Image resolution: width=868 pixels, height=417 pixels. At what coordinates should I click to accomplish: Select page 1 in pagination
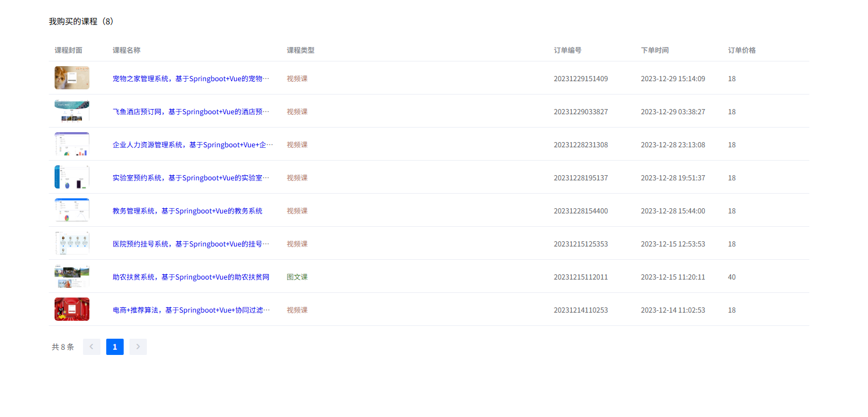pyautogui.click(x=115, y=347)
